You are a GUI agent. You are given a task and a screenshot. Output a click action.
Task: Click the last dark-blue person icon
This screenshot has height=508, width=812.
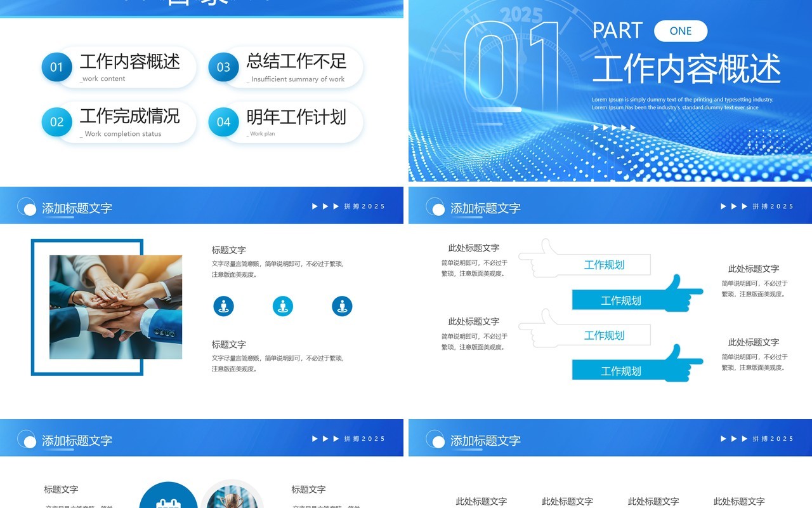click(x=342, y=306)
